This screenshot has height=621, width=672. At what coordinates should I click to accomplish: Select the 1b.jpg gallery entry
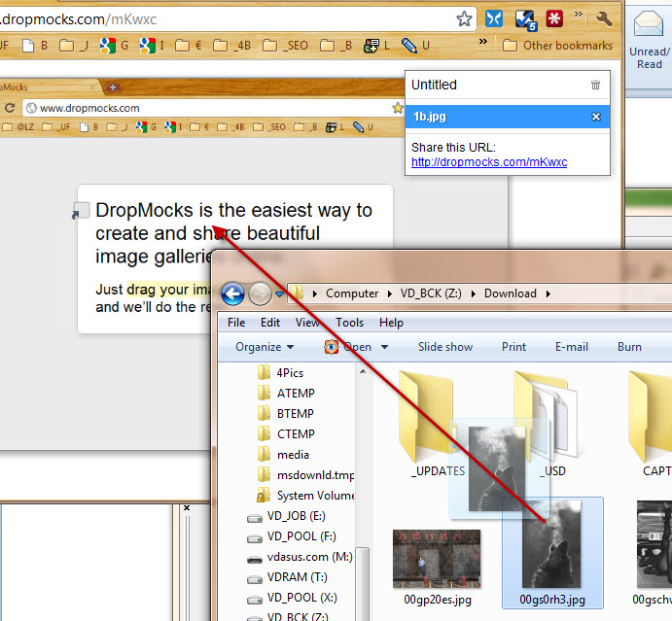[508, 117]
